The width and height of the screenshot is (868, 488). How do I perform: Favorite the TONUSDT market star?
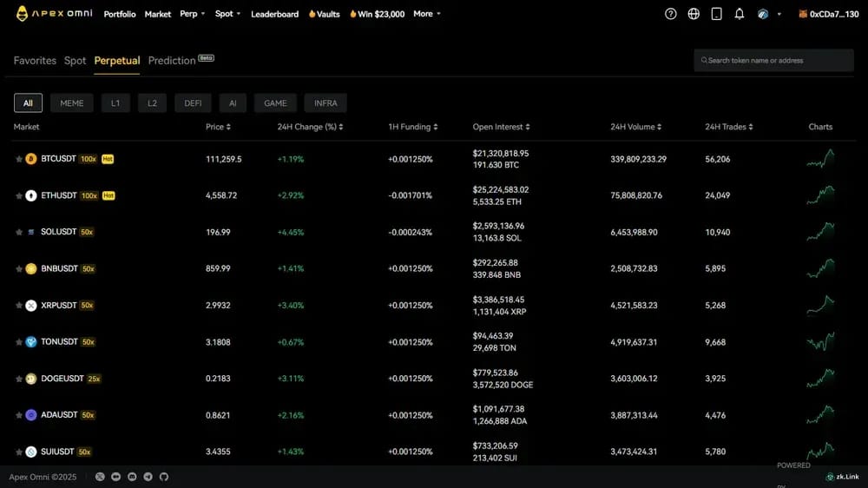19,342
